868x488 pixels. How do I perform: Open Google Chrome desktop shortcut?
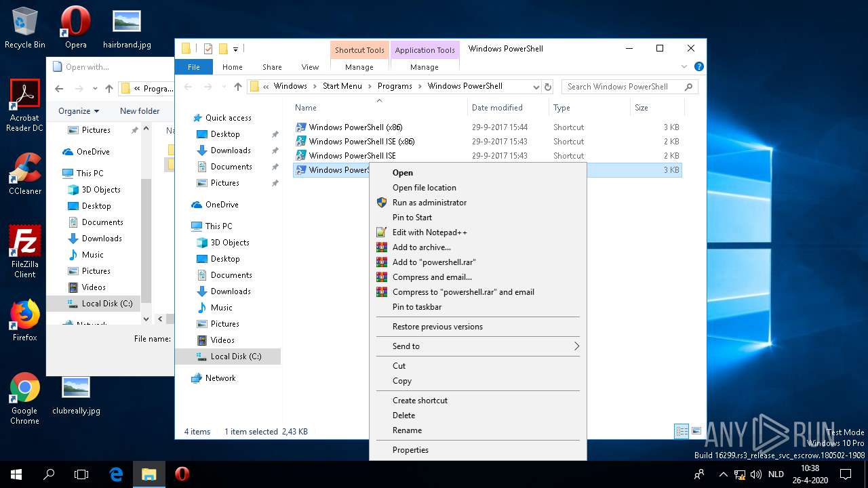click(x=25, y=398)
